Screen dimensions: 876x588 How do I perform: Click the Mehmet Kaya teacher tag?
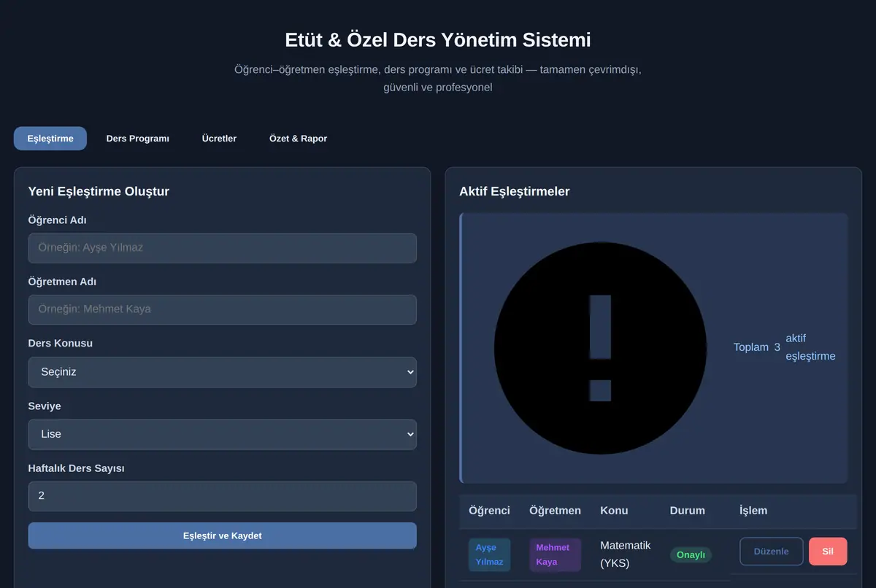click(x=555, y=554)
